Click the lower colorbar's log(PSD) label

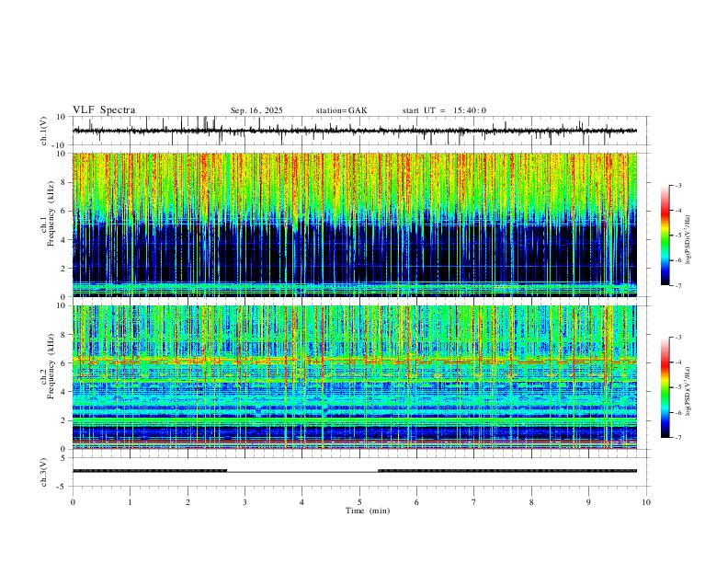688,391
